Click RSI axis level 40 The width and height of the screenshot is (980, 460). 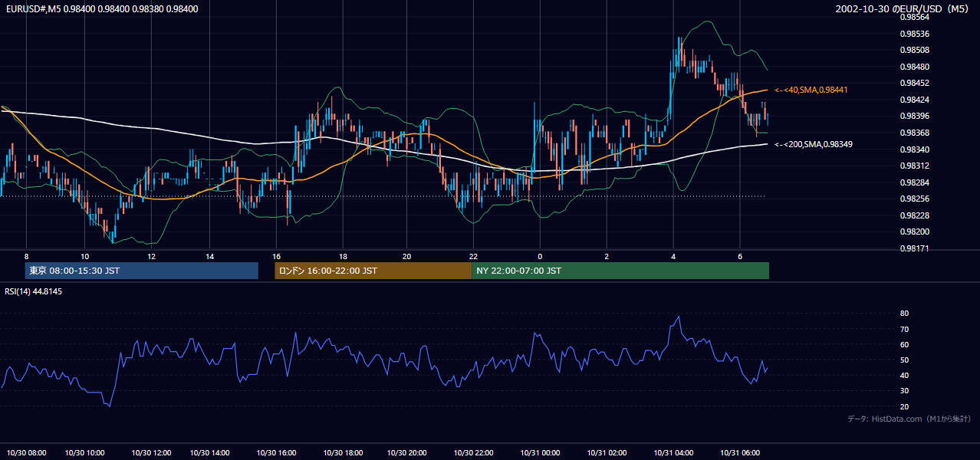coord(904,375)
